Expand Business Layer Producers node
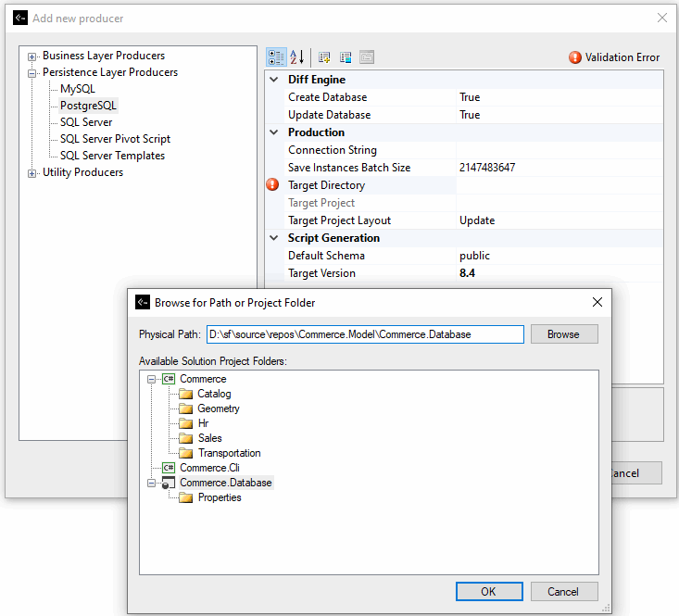Viewport: 679px width, 616px height. [x=31, y=57]
